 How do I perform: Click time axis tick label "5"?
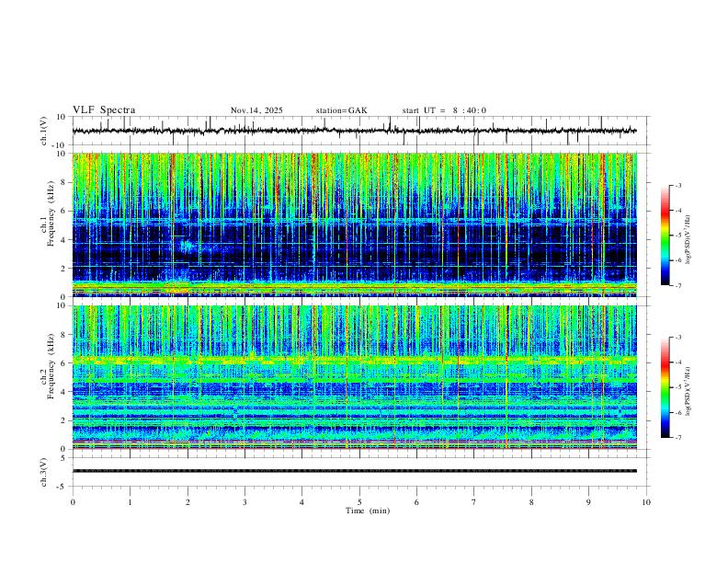tap(359, 502)
